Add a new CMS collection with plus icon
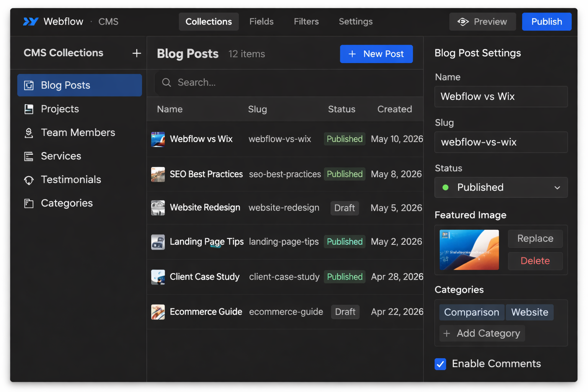The height and width of the screenshot is (392, 588). click(x=137, y=53)
